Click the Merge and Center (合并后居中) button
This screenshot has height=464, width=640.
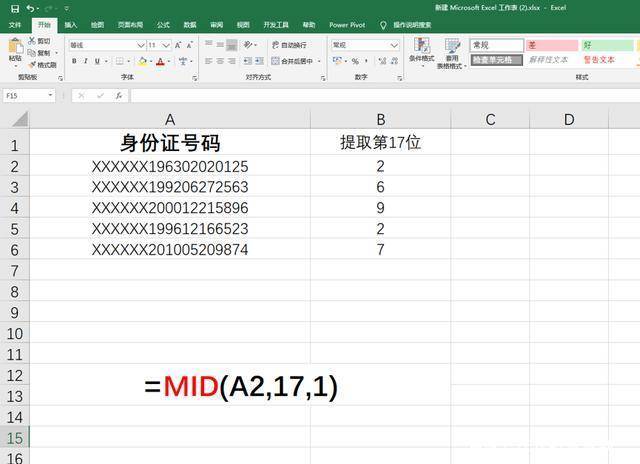coord(291,61)
